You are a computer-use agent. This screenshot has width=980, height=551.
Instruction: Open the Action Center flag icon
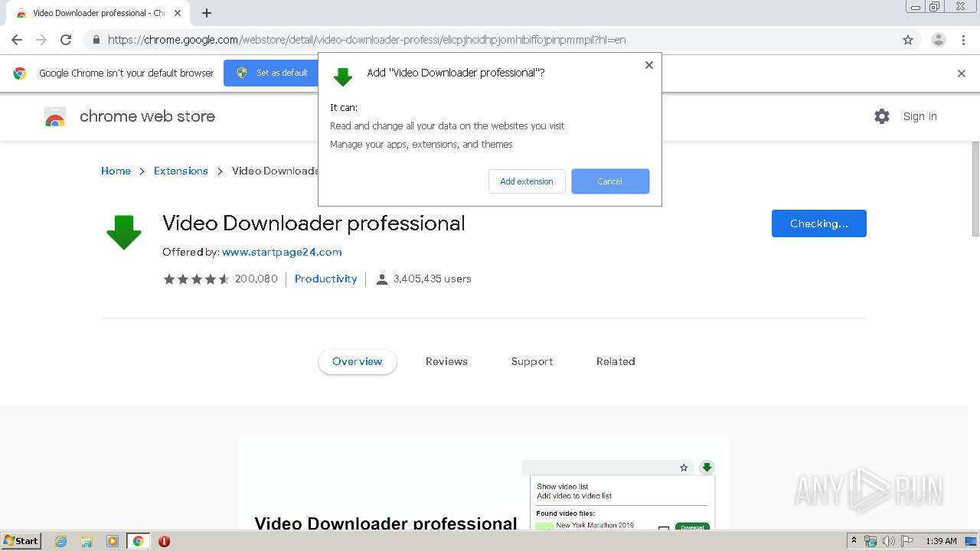coord(907,541)
